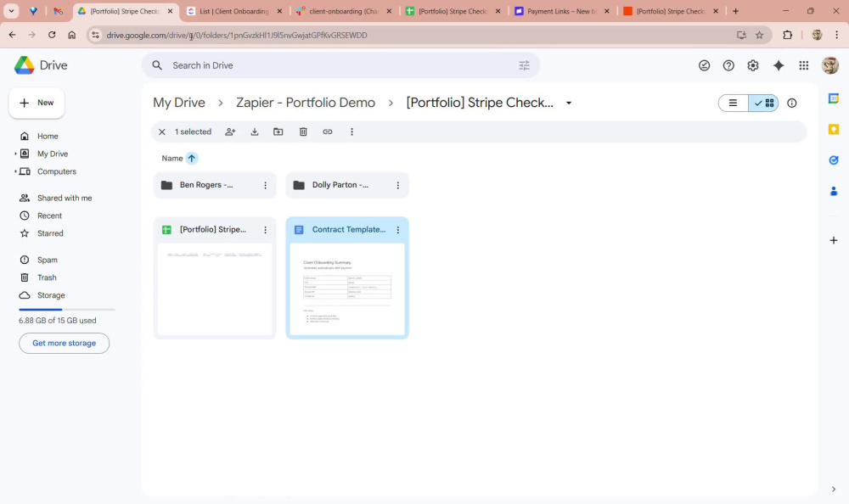Clear the current selection with the X
Image resolution: width=849 pixels, height=504 pixels.
tap(162, 132)
